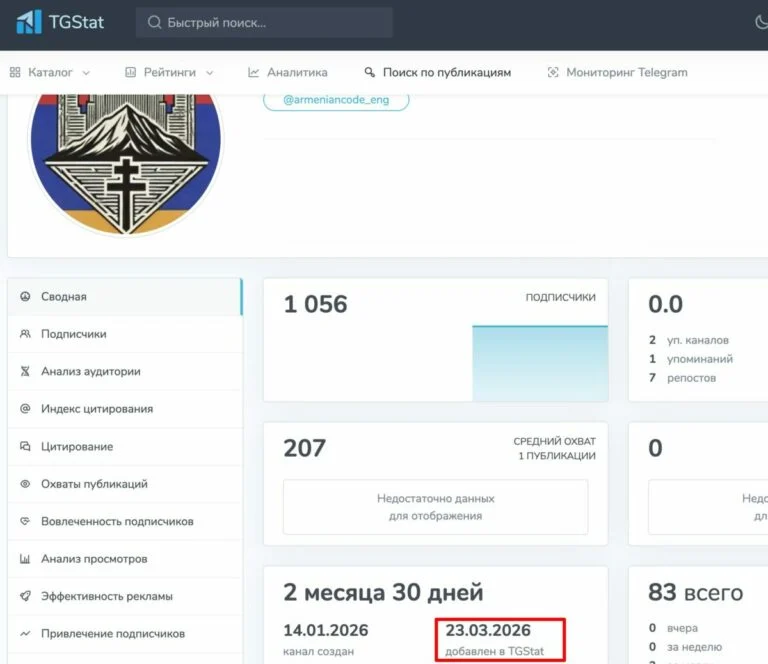Toggle dark mode moon icon
768x664 pixels.
point(760,22)
